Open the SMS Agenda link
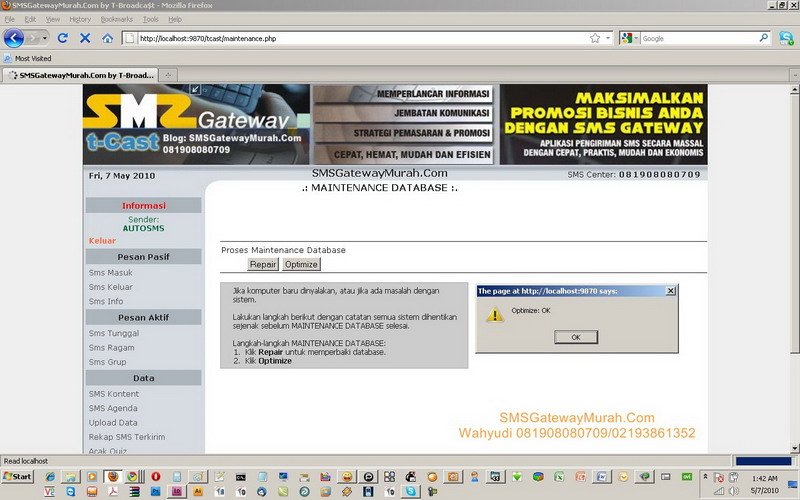This screenshot has width=800, height=500. click(113, 408)
